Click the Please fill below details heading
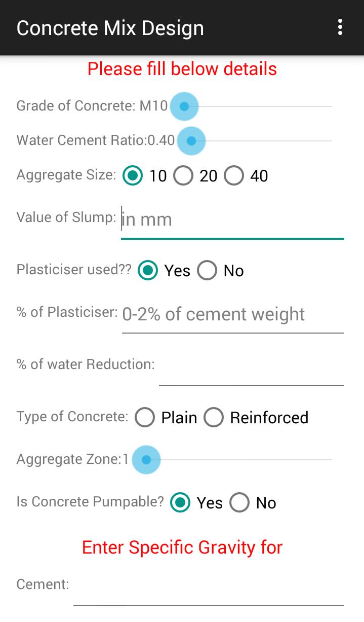 [x=182, y=68]
